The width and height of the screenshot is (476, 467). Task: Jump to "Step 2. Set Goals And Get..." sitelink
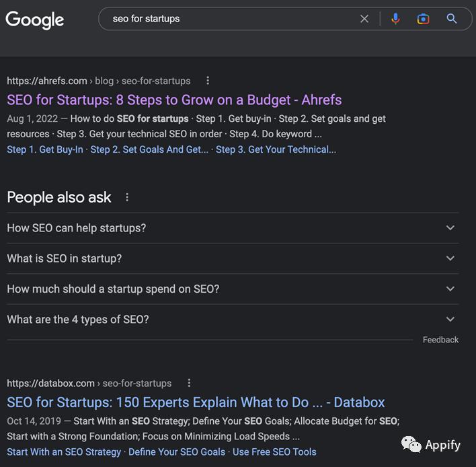pyautogui.click(x=149, y=149)
